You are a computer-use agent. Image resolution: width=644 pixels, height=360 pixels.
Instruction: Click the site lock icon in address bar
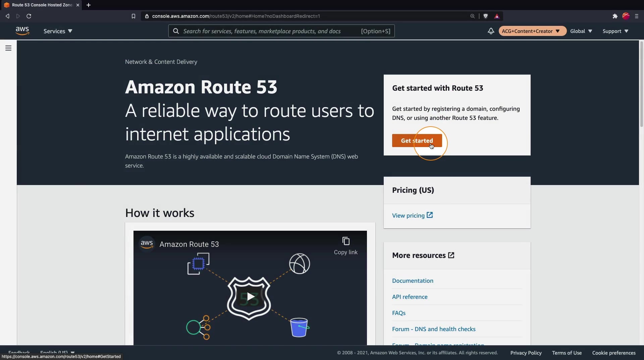coord(147,16)
